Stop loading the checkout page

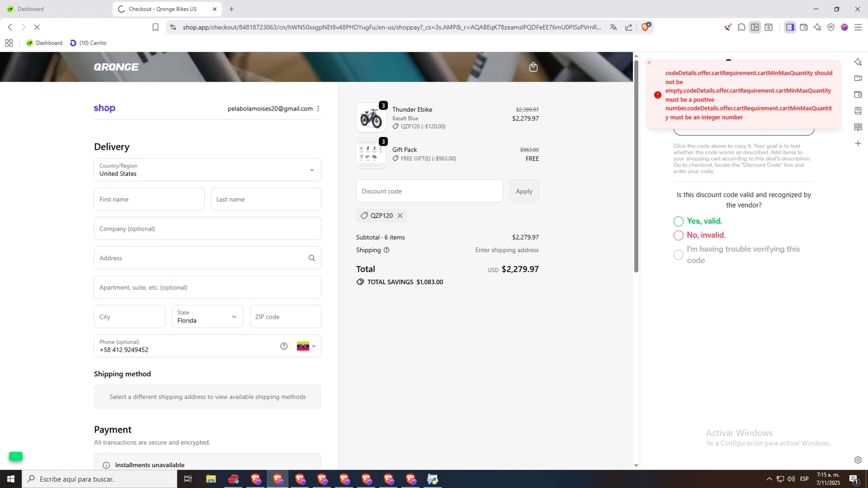(37, 27)
